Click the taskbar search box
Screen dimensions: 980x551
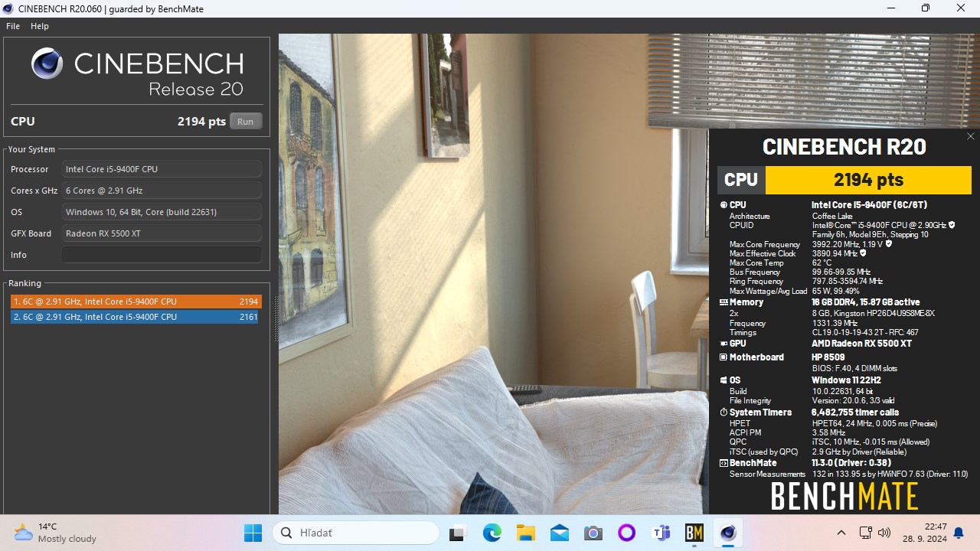tap(356, 533)
